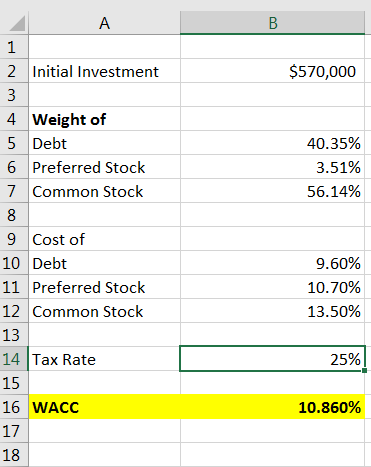
Task: Select the 10.860% WACC result cell
Action: coord(272,407)
